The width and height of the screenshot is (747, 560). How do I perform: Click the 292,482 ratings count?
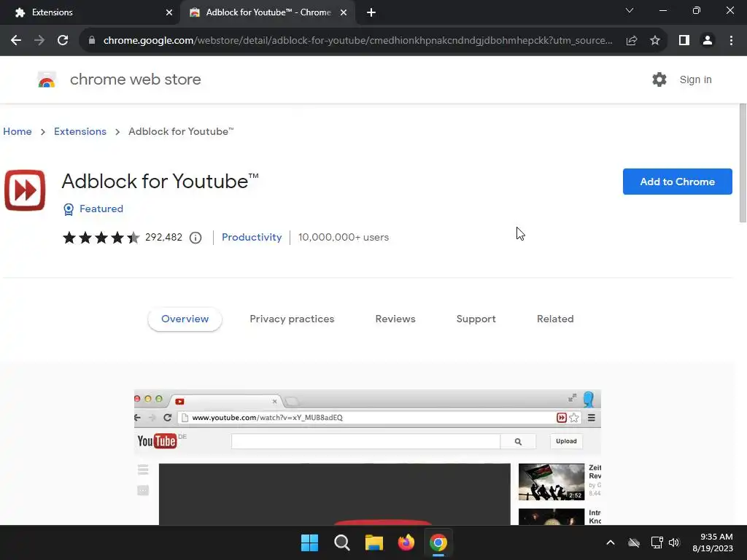click(x=163, y=237)
